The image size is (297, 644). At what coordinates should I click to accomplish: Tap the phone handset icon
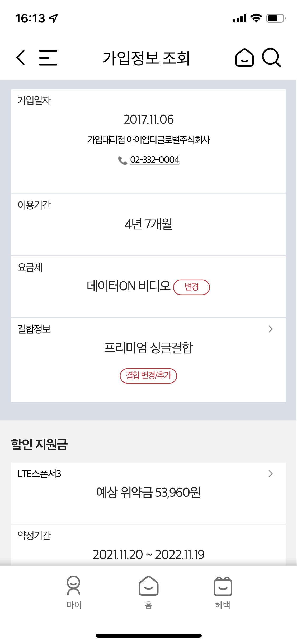click(x=122, y=160)
